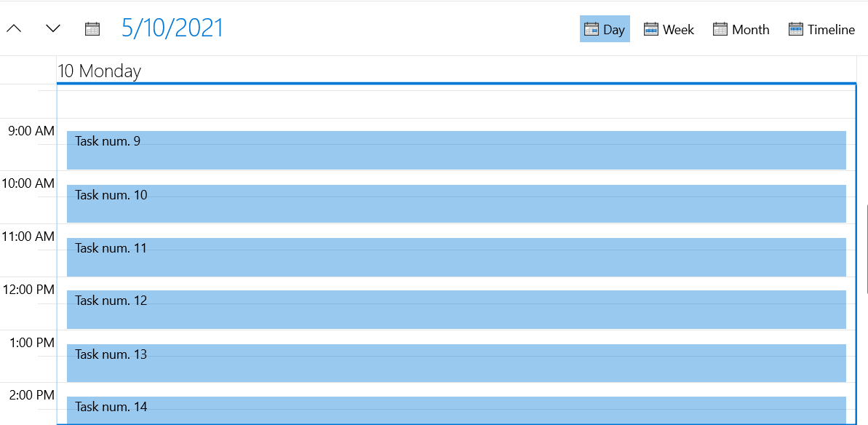Click the 10 Monday day header
Viewport: 868px width, 425px height.
click(99, 71)
